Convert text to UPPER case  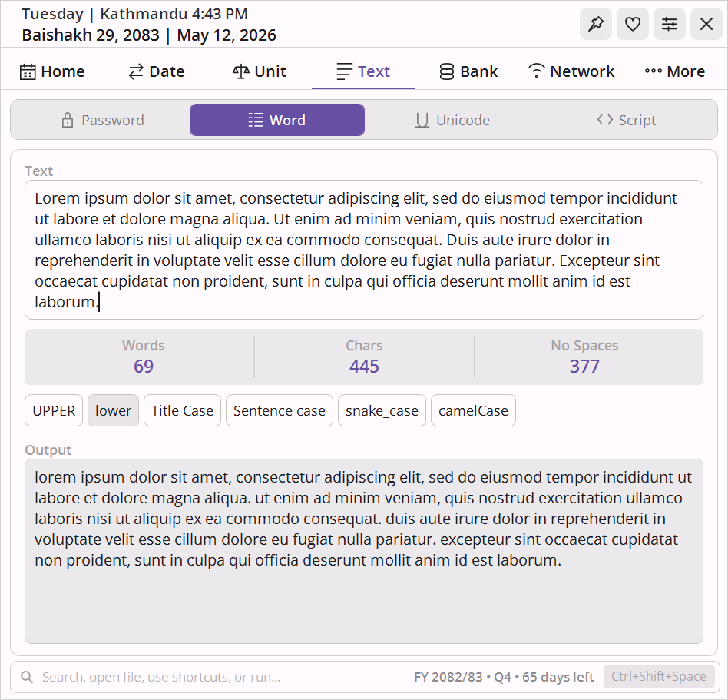[54, 410]
